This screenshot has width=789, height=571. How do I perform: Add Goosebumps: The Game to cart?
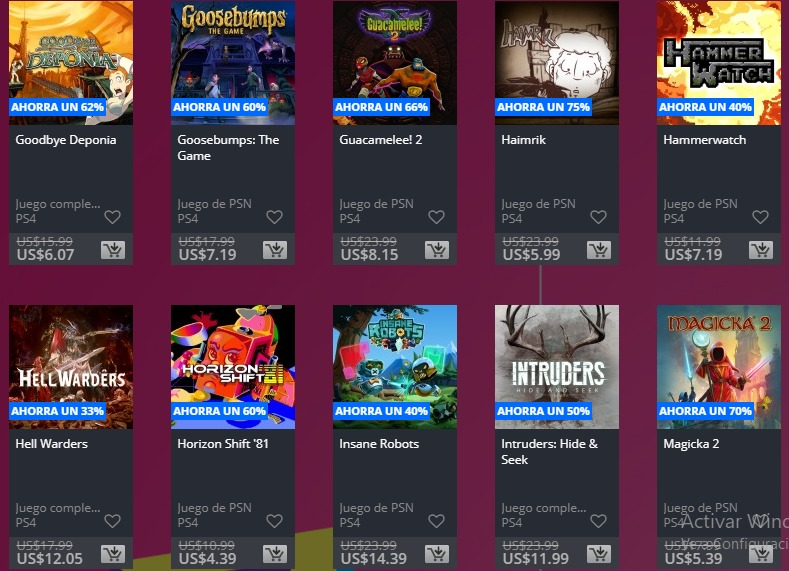click(275, 250)
